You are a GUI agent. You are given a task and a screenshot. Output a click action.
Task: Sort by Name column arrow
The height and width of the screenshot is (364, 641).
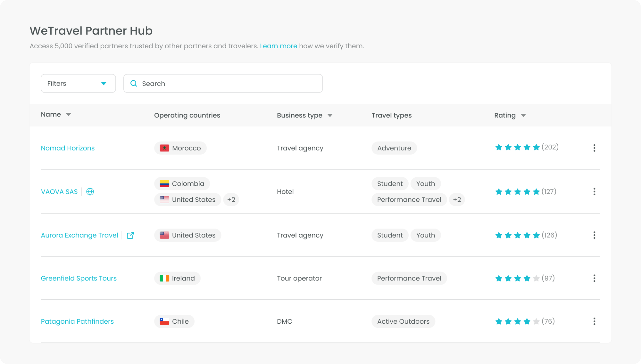pyautogui.click(x=69, y=115)
